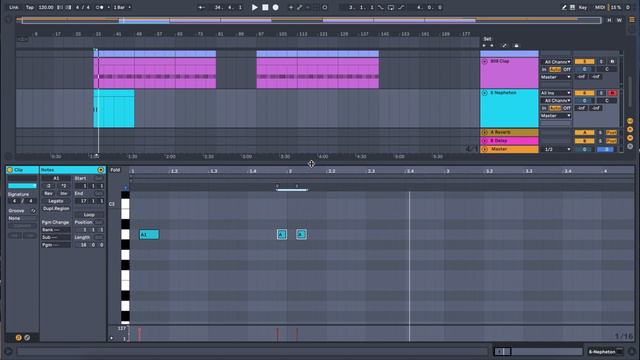This screenshot has width=640, height=360.
Task: Toggle the Mixer section show button
Action: [630, 138]
